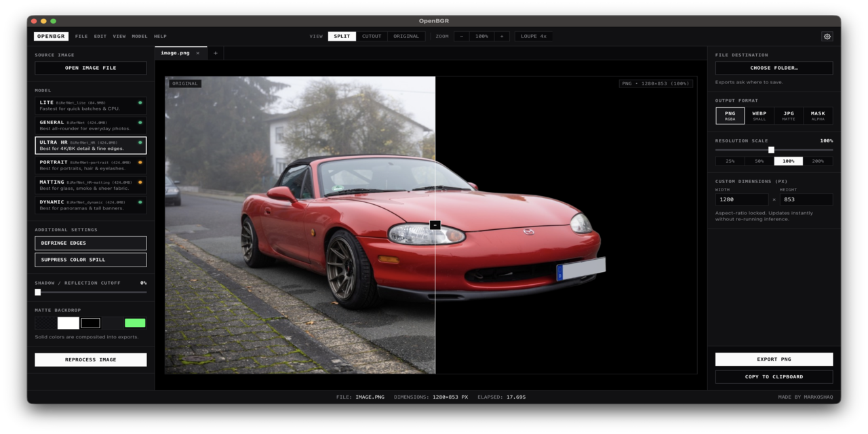This screenshot has height=434, width=868.
Task: Click the zoom in plus button
Action: pyautogui.click(x=502, y=37)
